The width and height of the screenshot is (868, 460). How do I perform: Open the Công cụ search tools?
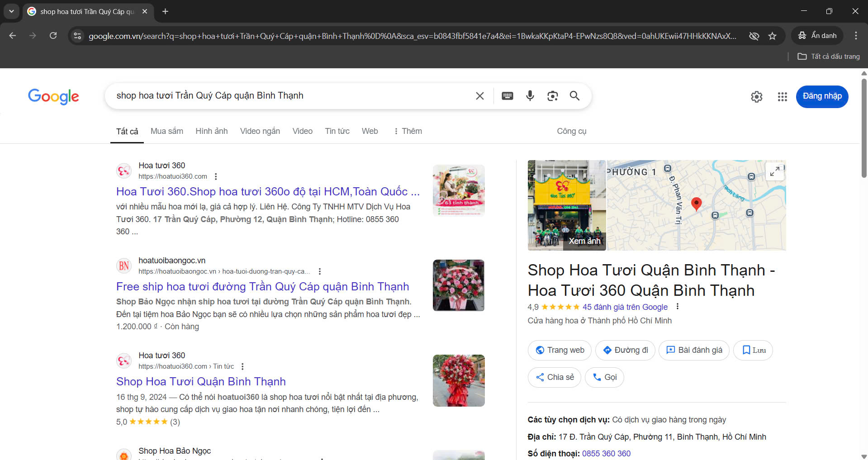(572, 131)
